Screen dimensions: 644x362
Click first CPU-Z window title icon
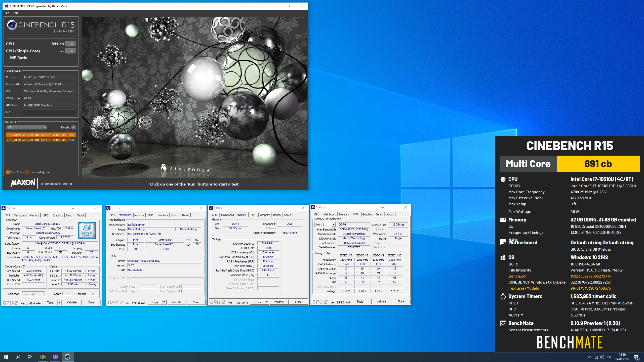pos(4,208)
